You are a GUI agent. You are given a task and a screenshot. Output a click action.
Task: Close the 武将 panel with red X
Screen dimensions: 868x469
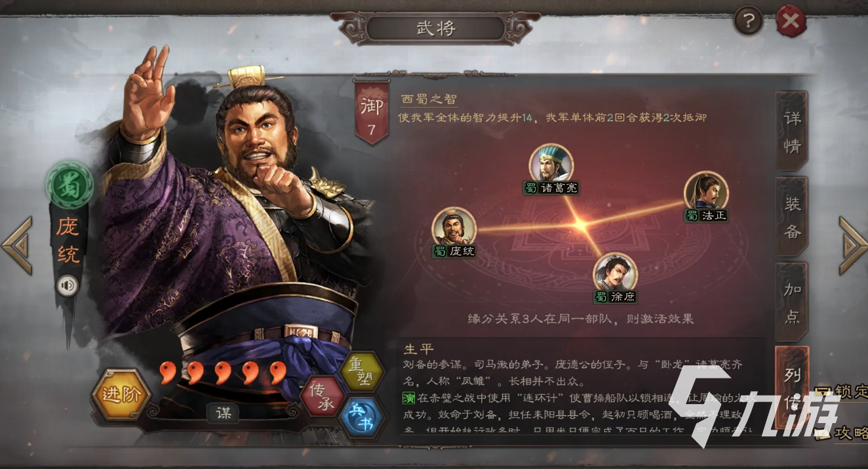791,22
